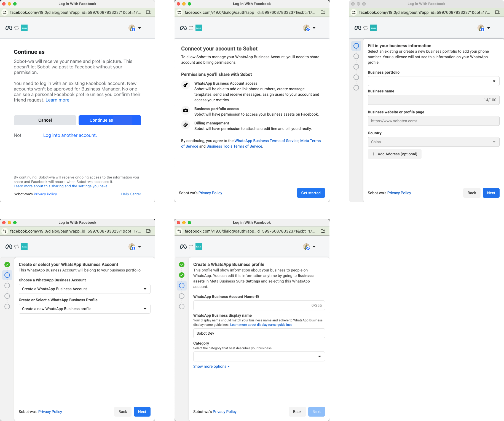Open Category dropdown

coord(259,356)
